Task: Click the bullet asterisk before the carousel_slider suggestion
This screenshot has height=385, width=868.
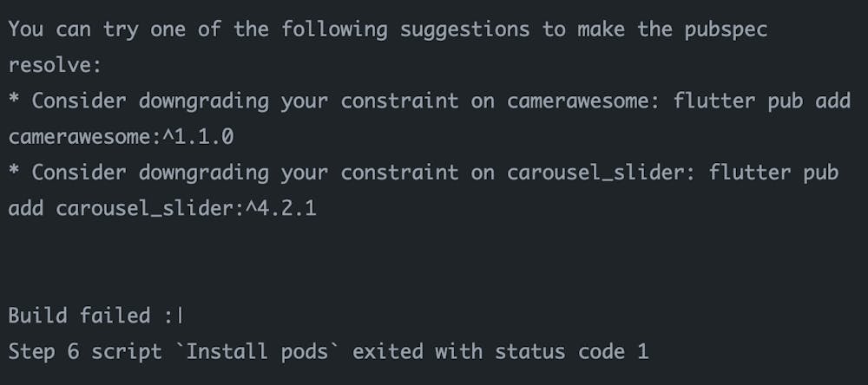Action: (15, 173)
